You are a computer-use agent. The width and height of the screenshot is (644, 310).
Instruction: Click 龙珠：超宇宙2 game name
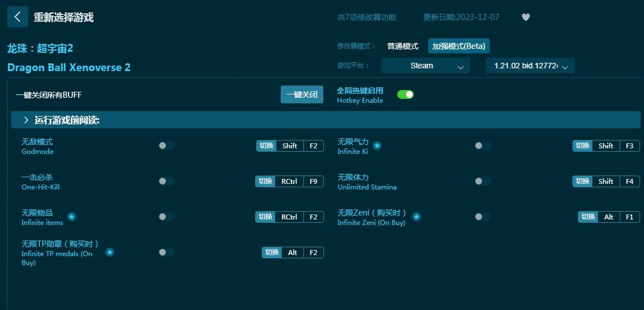click(x=40, y=48)
